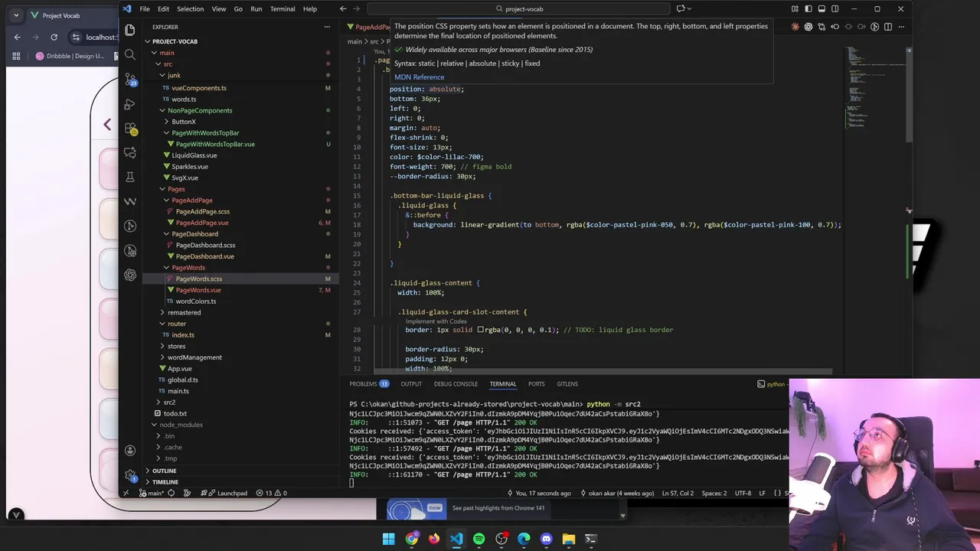Open the Extensions view with warning badge

tap(130, 128)
